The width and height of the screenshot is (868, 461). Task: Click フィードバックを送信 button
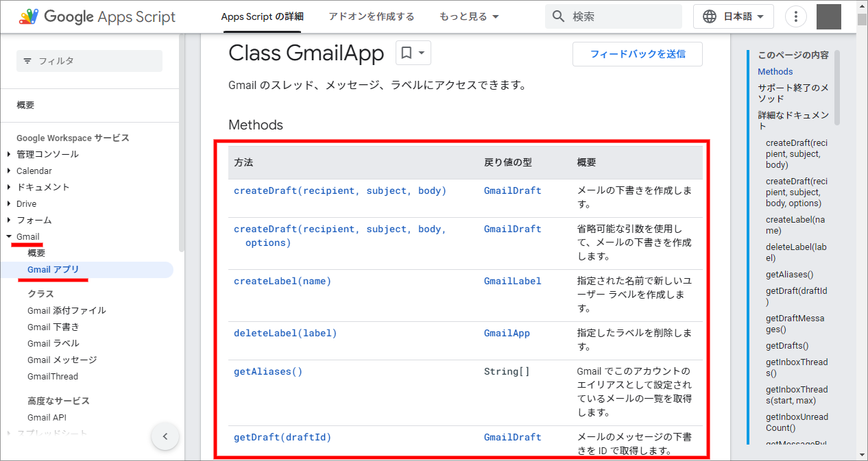(638, 54)
